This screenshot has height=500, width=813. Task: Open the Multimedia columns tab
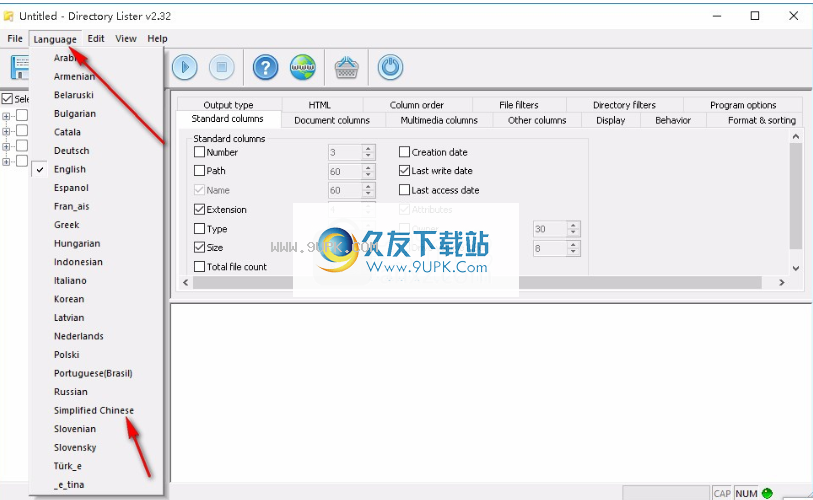(x=439, y=120)
